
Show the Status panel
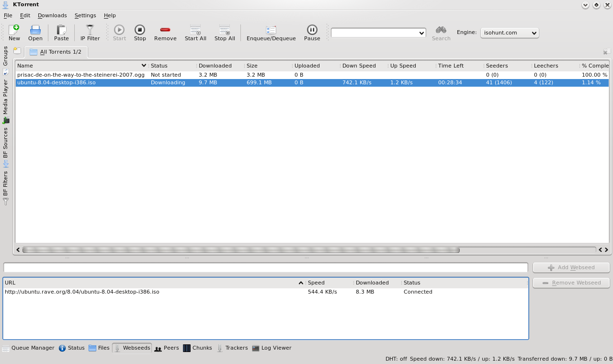(71, 348)
